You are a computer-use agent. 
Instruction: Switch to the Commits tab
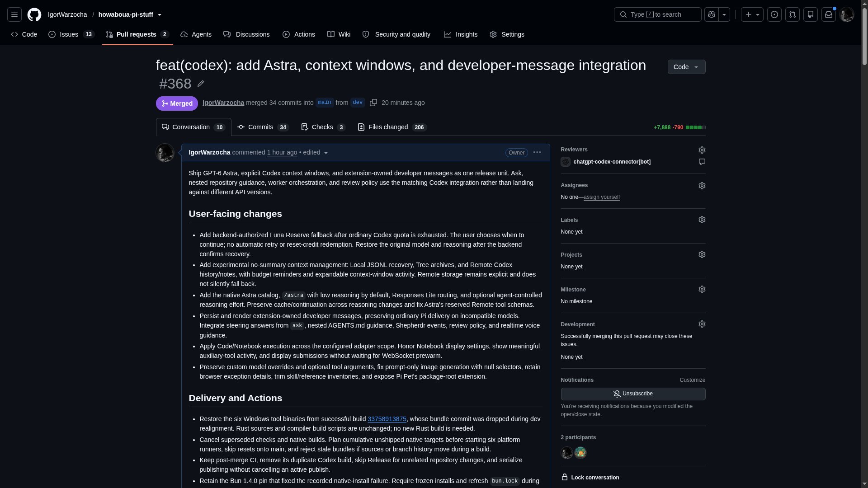pyautogui.click(x=263, y=127)
